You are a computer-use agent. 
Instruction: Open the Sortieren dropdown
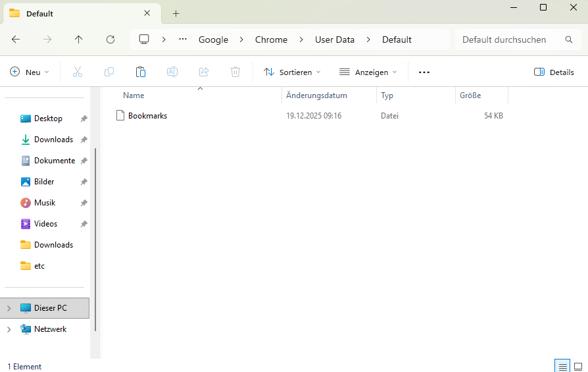tap(292, 72)
